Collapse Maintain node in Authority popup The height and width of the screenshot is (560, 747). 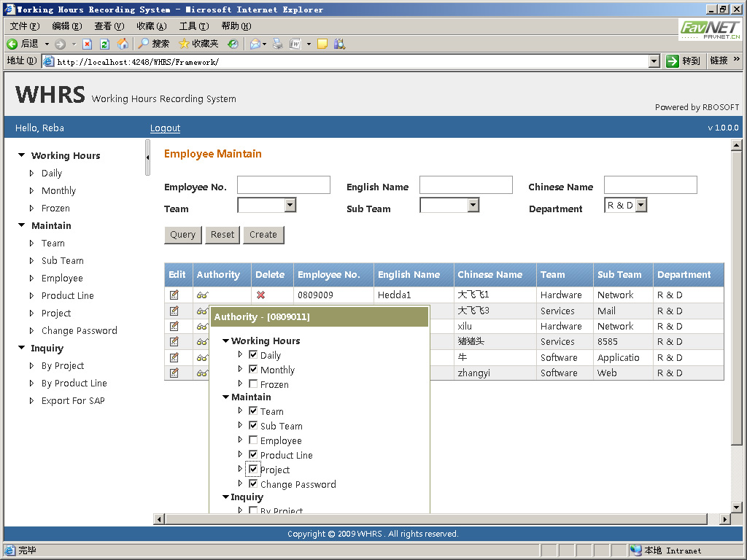pyautogui.click(x=226, y=397)
